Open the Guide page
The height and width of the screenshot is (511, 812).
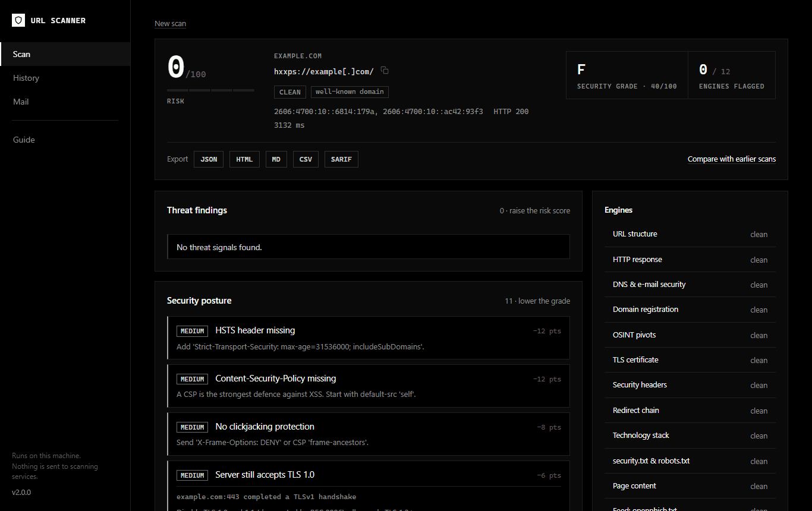pyautogui.click(x=65, y=140)
